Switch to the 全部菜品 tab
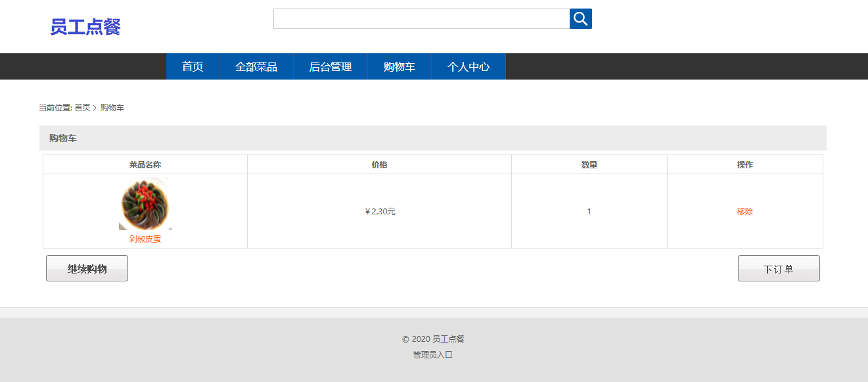 [x=256, y=66]
